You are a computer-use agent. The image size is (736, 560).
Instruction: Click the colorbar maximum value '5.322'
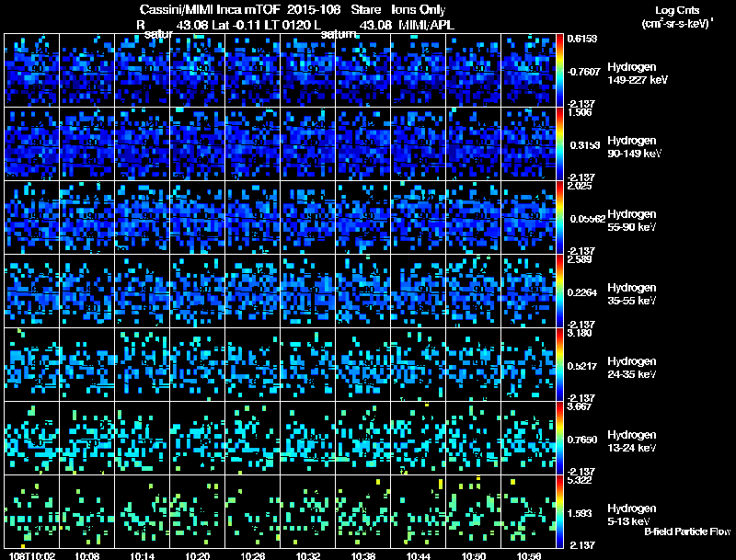580,481
